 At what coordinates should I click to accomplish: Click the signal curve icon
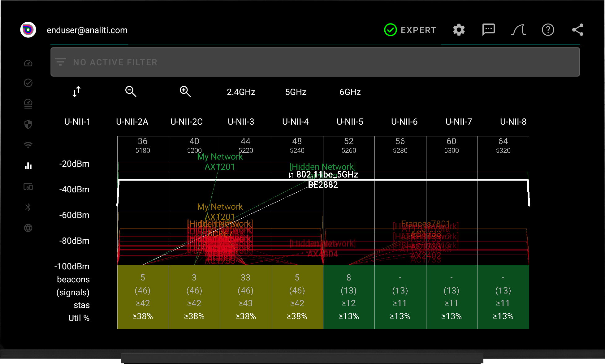coord(518,30)
